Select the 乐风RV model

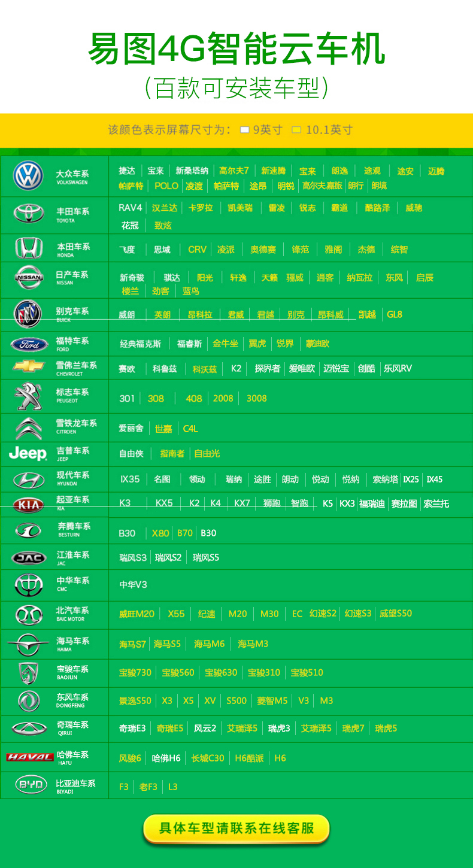[x=398, y=369]
